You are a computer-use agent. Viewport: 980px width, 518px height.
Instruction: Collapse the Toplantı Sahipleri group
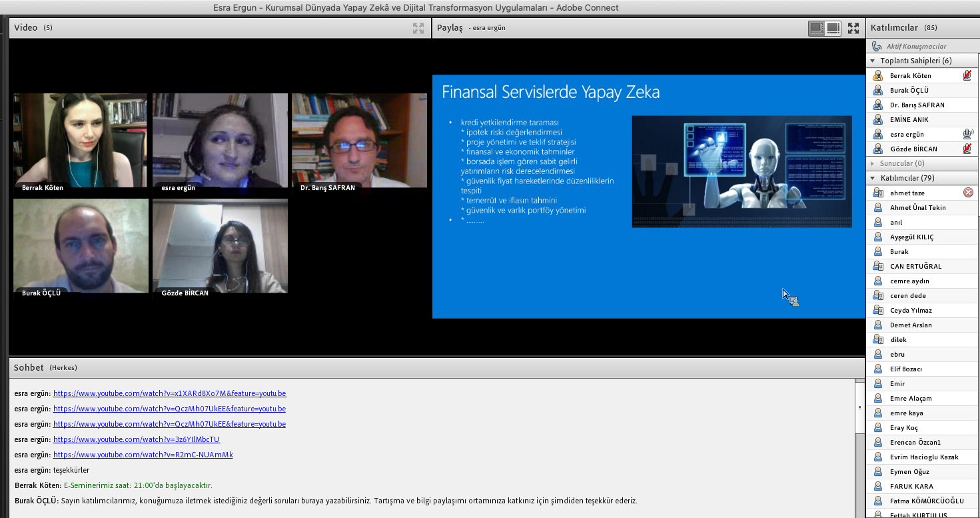point(873,61)
